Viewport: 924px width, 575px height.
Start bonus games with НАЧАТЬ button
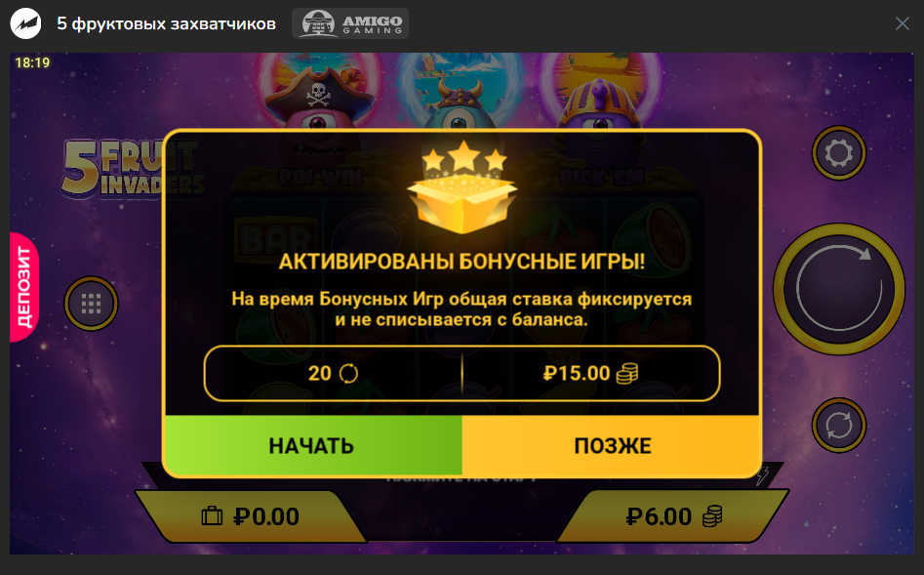(x=313, y=445)
